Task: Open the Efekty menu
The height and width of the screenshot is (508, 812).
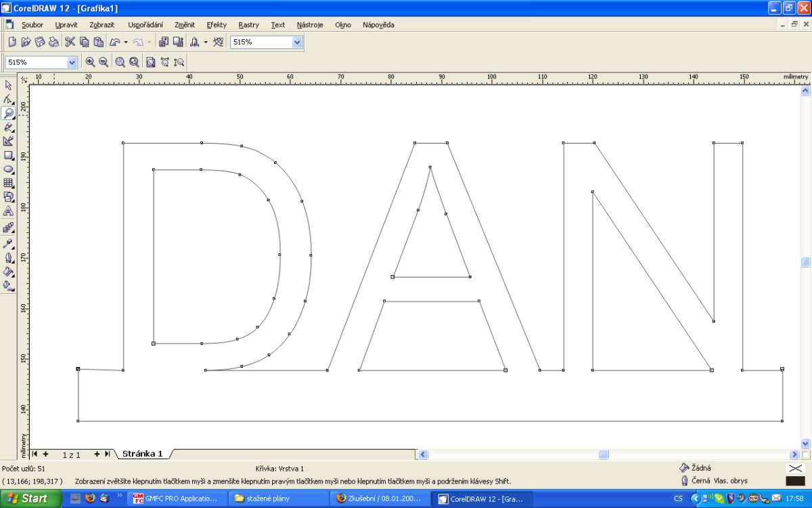Action: [x=217, y=25]
